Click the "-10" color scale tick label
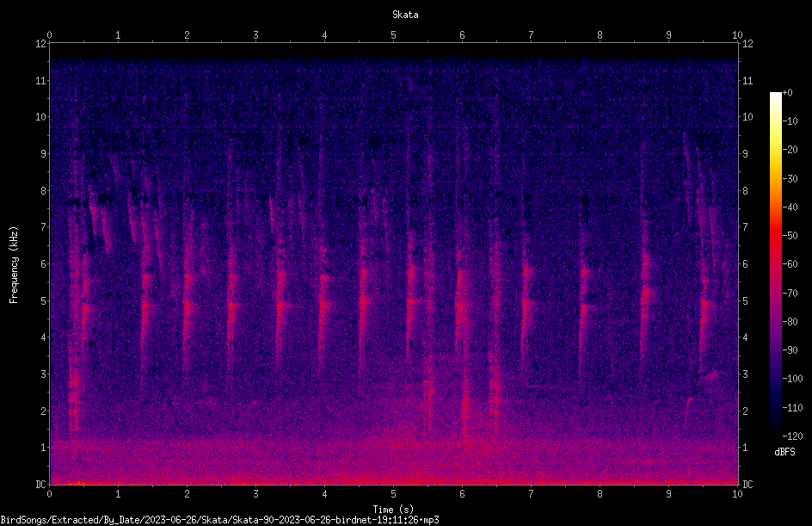Viewport: 812px width, 526px height. pos(790,121)
